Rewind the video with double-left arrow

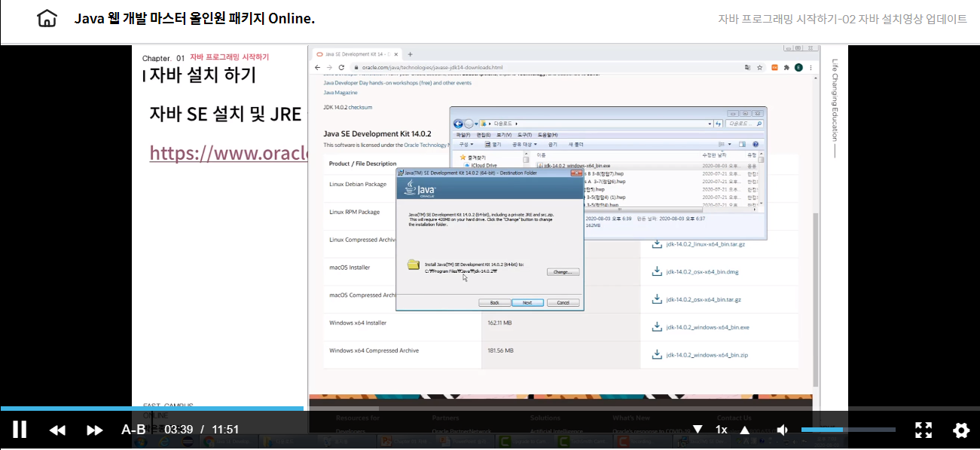coord(57,430)
